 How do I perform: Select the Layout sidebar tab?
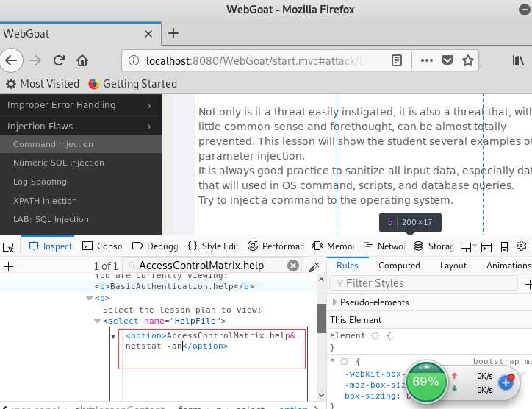[453, 266]
